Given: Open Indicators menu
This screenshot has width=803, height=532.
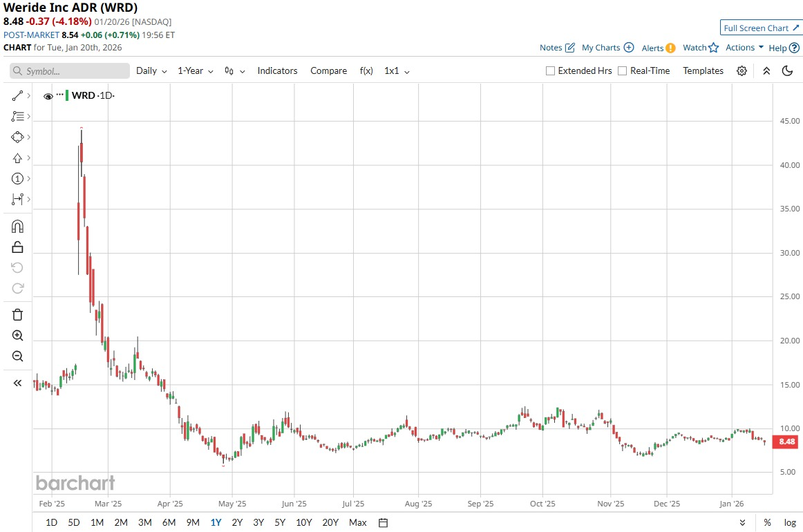Looking at the screenshot, I should [277, 71].
